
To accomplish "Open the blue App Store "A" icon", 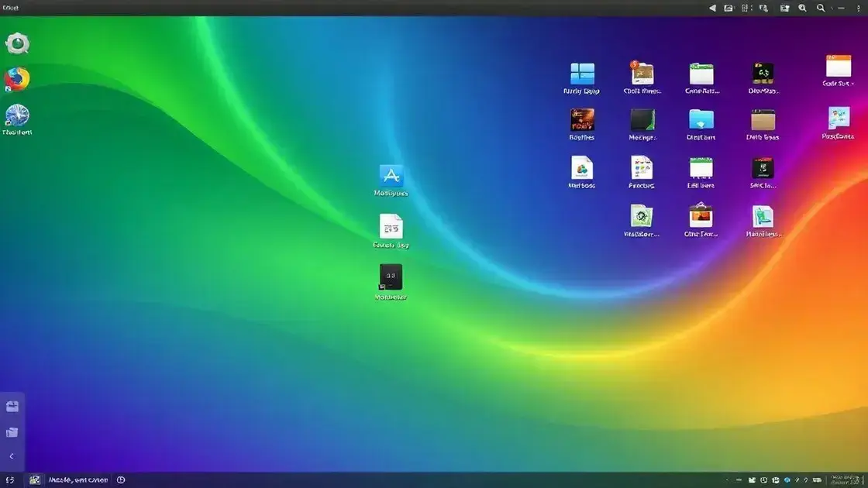I will click(391, 176).
